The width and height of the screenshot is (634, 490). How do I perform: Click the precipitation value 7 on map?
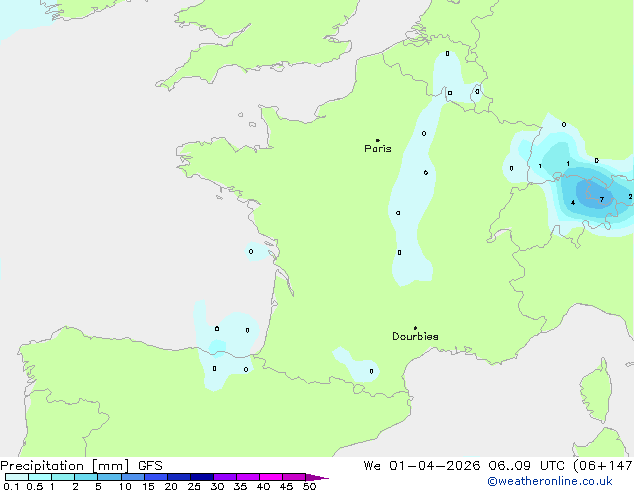tap(602, 199)
